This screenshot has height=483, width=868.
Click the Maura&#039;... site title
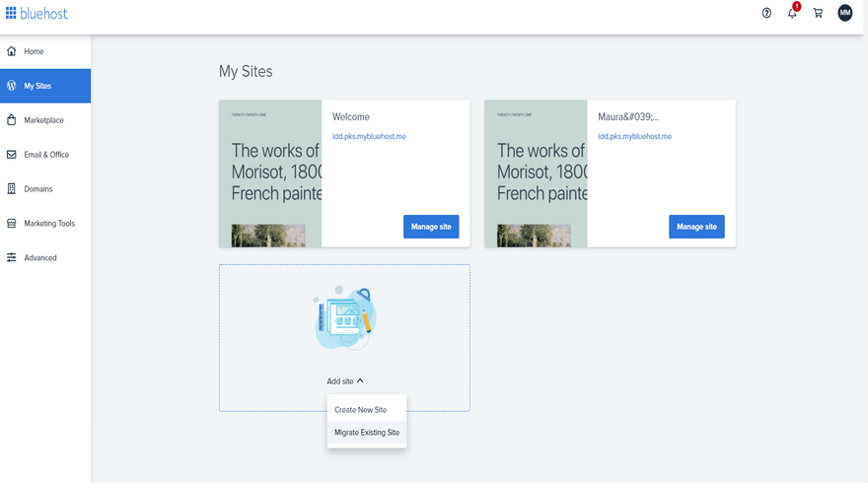tap(628, 116)
